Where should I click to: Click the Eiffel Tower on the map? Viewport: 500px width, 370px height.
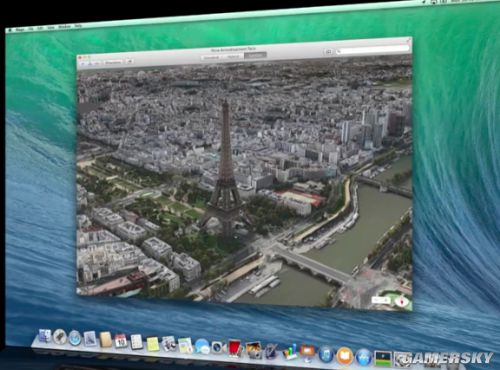coord(225,167)
